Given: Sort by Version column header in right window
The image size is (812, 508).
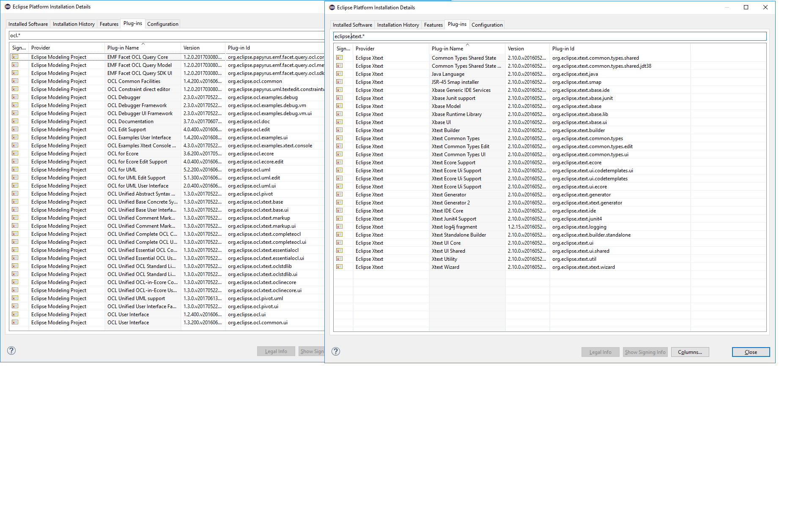Looking at the screenshot, I should click(x=527, y=49).
